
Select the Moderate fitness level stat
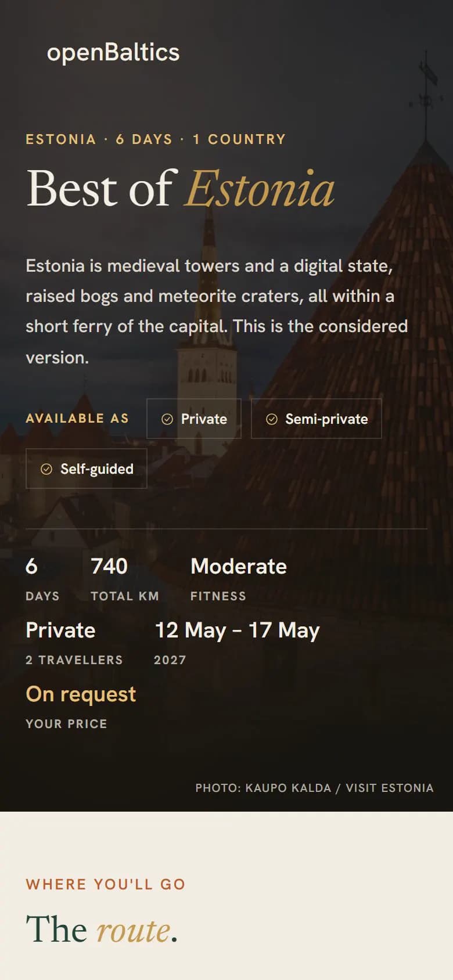pos(239,579)
